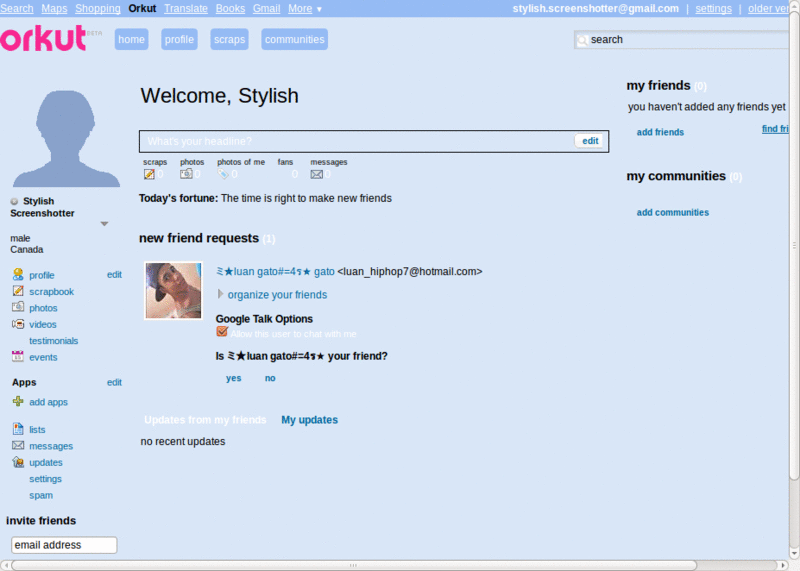Click the add apps plus icon
This screenshot has height=571, width=800.
18,402
